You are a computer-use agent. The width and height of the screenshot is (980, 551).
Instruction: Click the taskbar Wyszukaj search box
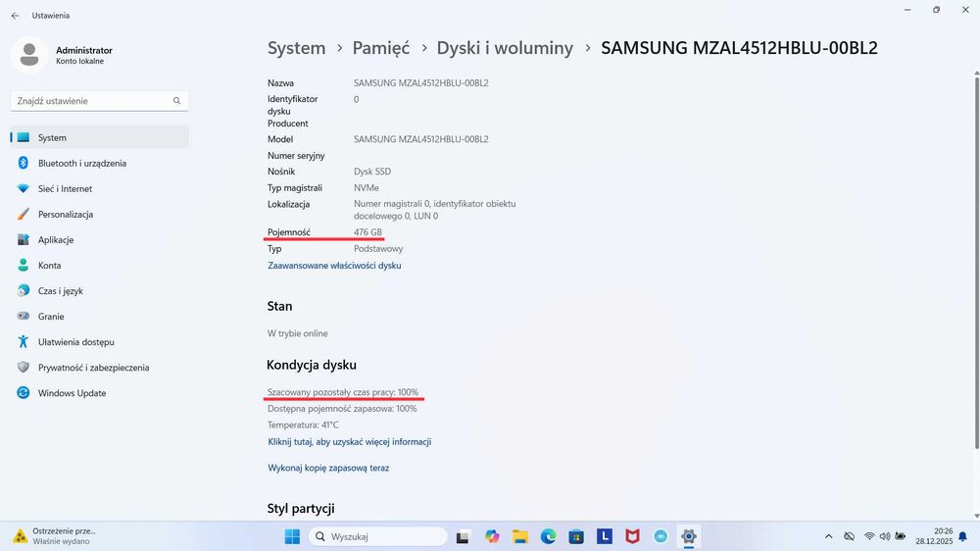pyautogui.click(x=378, y=536)
